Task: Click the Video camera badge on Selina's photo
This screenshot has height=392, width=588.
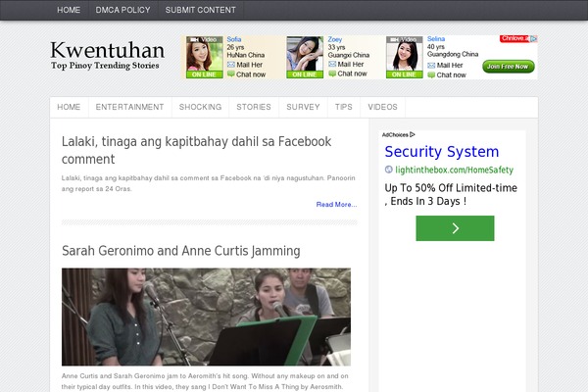Action: (404, 39)
